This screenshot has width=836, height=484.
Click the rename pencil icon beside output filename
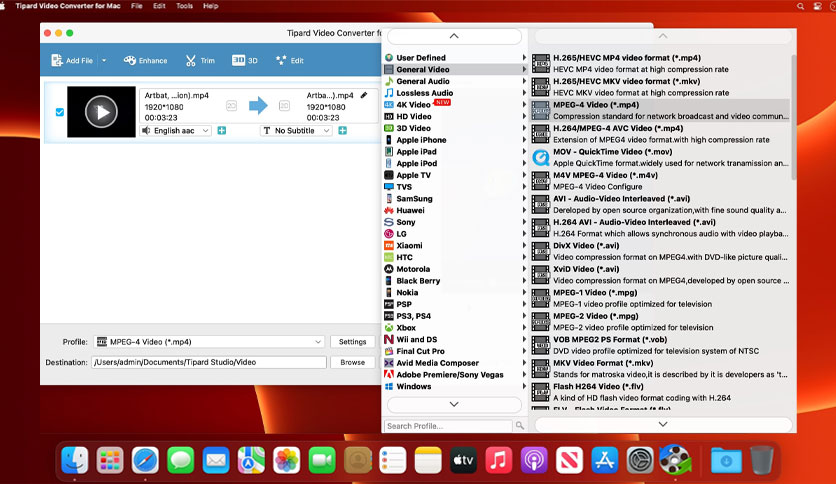[364, 95]
